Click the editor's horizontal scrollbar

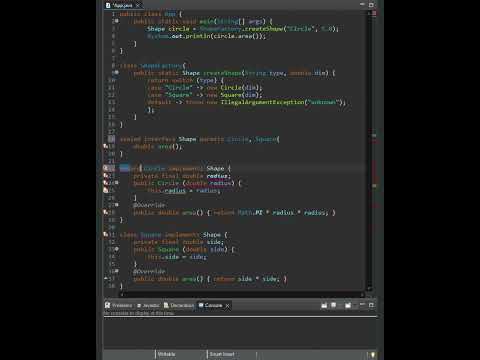[241, 295]
